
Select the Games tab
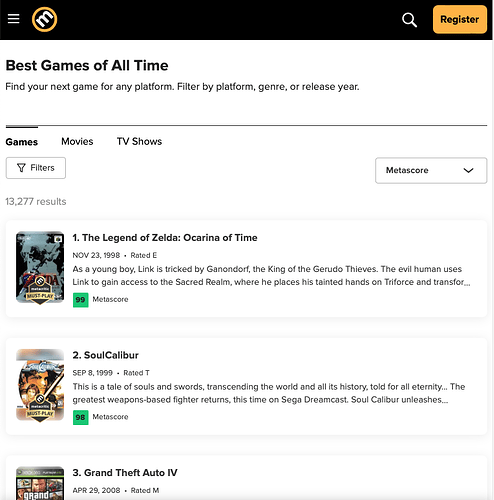(x=22, y=142)
